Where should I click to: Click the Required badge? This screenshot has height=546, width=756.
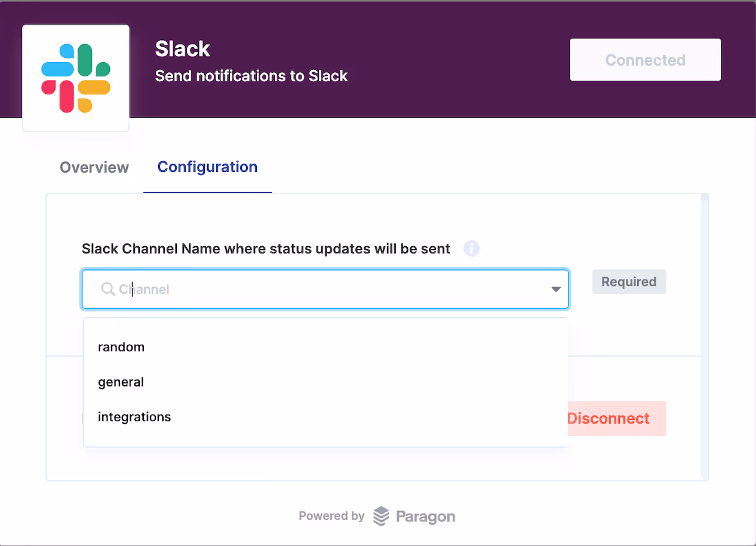coord(629,282)
